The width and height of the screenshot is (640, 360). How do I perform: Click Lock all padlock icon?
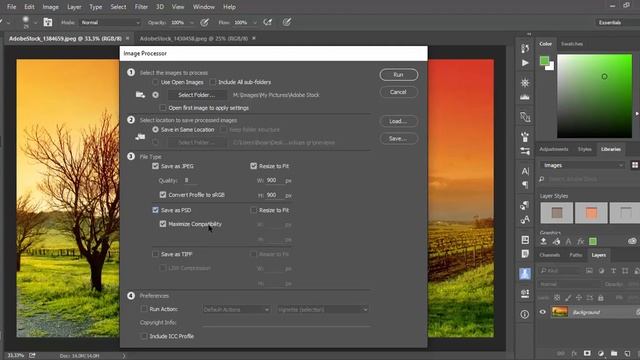(x=601, y=298)
